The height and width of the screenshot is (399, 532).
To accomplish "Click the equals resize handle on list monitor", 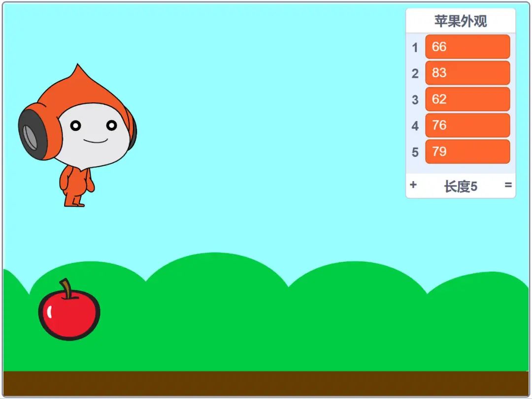I will 508,185.
